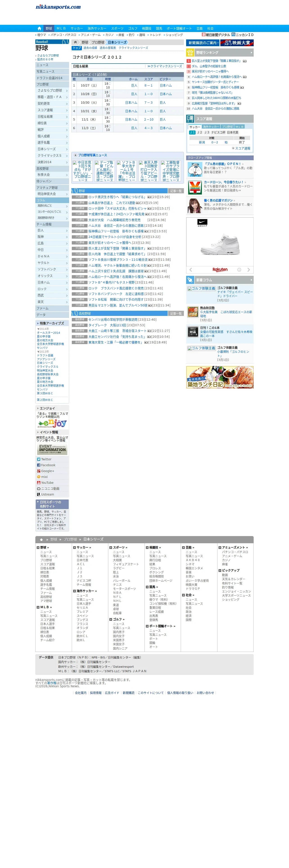Click baseball icon next to 高校野球 news header

coord(75,313)
